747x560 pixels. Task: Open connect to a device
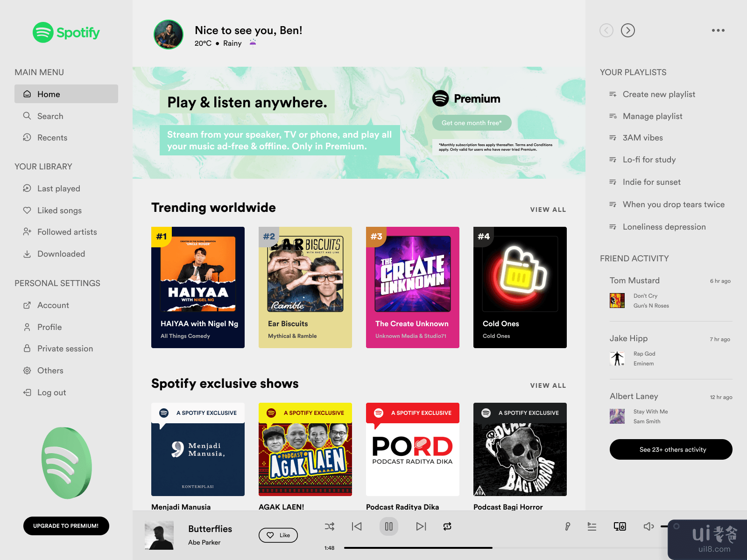tap(620, 526)
